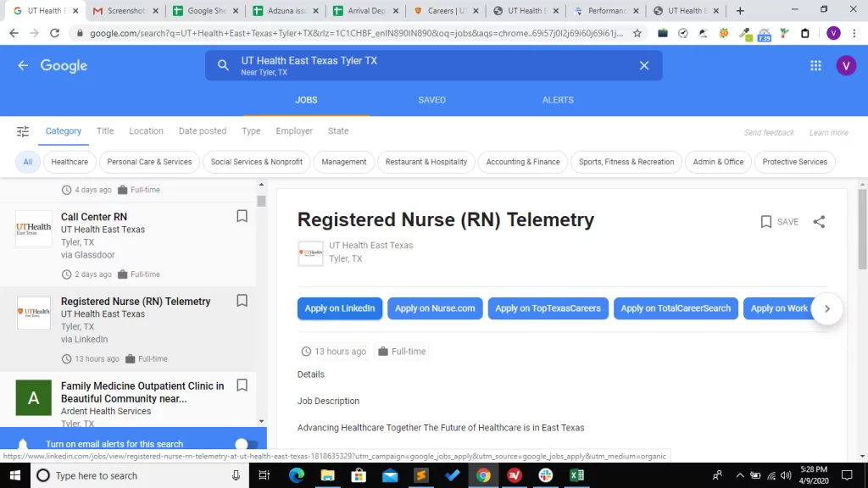Open the extension showing the 7.39 badge
The image size is (868, 488).
click(x=764, y=34)
